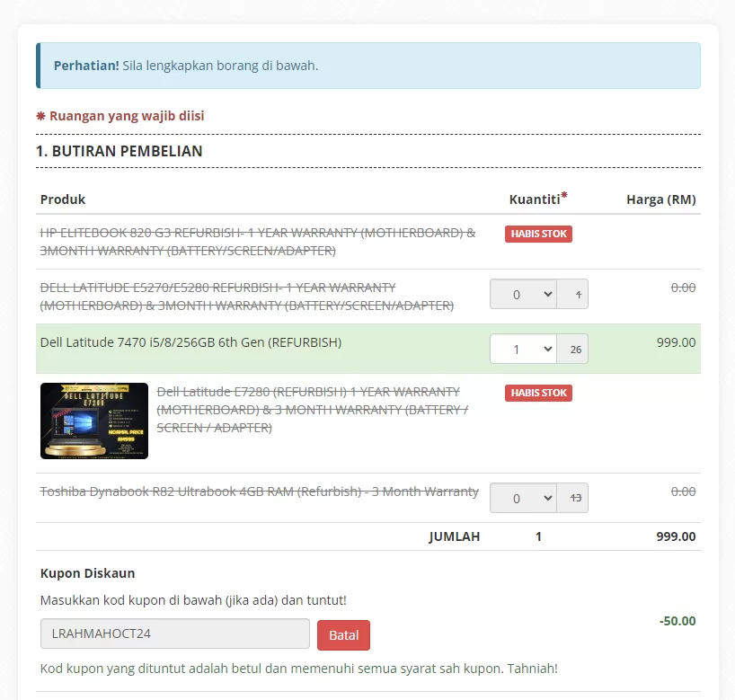
Task: Click the Batal coupon button
Action: tap(343, 635)
